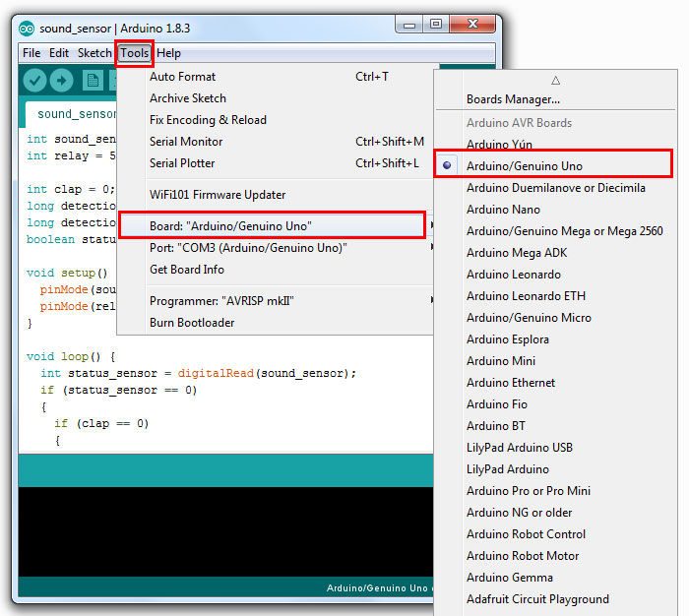Launch WiFi101 Firmware Updater
Viewport: 689px width, 616px height.
click(x=277, y=195)
